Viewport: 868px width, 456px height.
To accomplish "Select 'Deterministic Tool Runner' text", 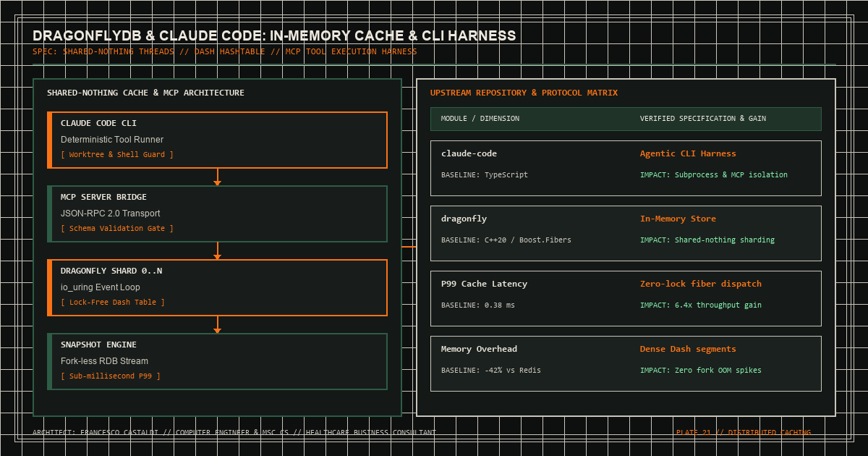I will (x=112, y=140).
